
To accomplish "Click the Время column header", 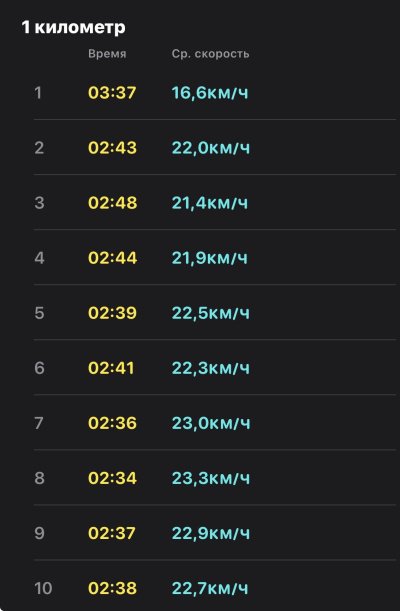I will [x=107, y=53].
